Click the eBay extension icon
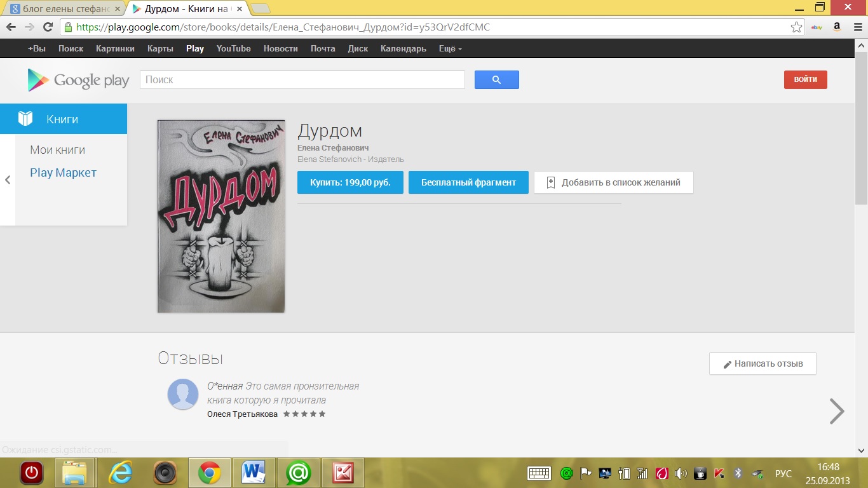Viewport: 868px width, 488px height. click(x=817, y=27)
